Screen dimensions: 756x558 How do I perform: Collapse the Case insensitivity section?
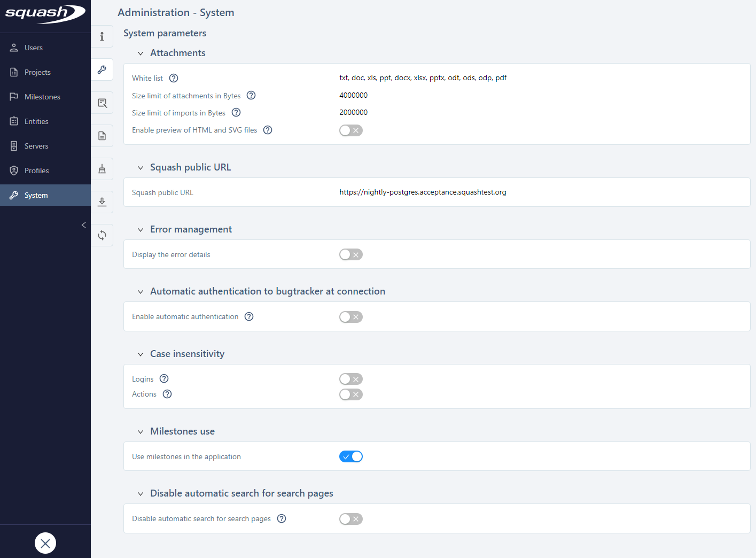(140, 354)
